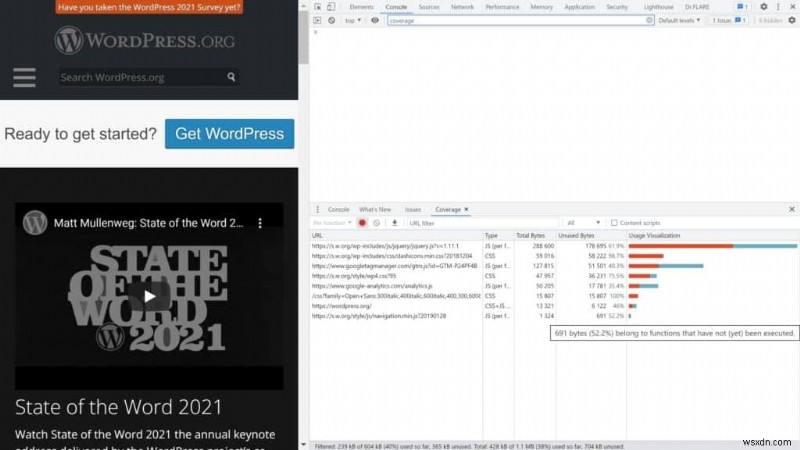Open the YouTube video three-dot options
Screen dimensions: 800x450
pyautogui.click(x=260, y=223)
